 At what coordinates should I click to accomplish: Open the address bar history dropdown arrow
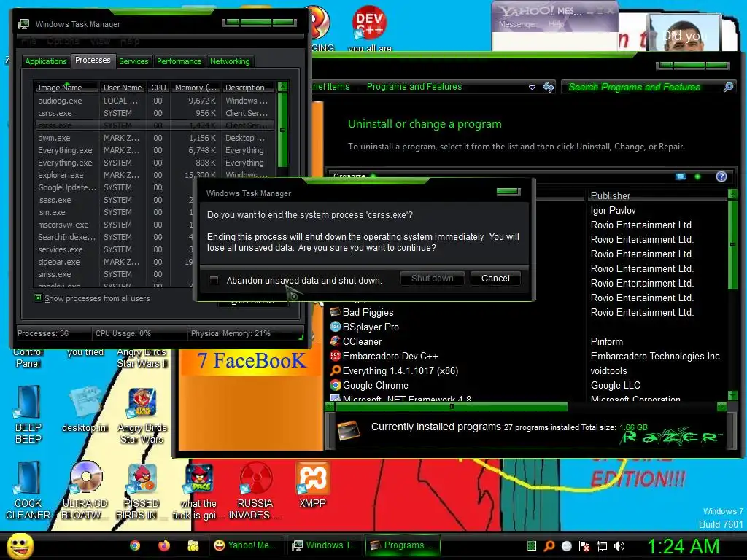click(x=532, y=87)
